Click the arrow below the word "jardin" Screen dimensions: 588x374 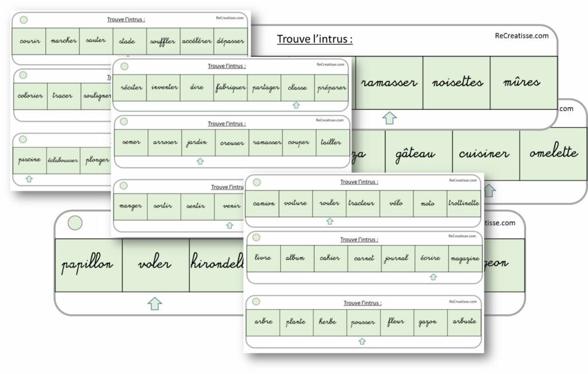click(x=200, y=161)
